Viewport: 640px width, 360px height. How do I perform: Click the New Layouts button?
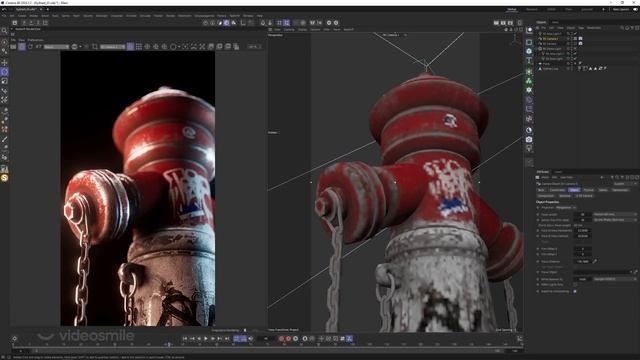coord(621,9)
